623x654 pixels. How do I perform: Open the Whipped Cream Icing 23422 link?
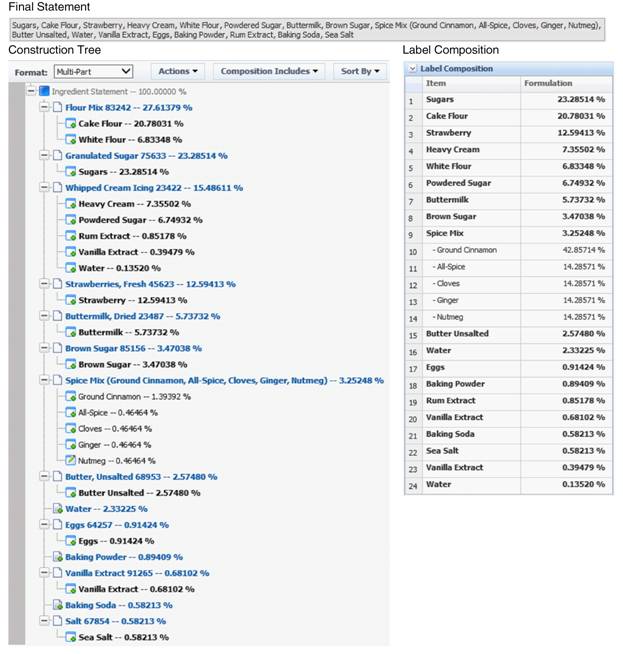tap(154, 188)
